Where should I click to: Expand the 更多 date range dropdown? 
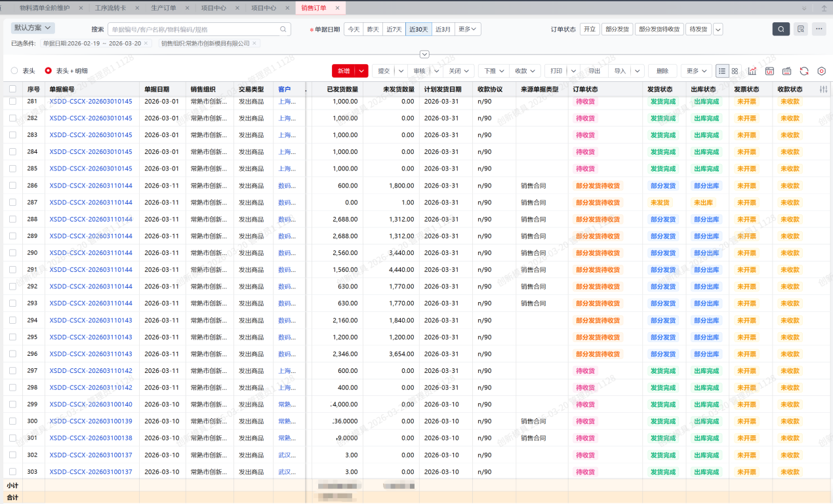coord(468,29)
